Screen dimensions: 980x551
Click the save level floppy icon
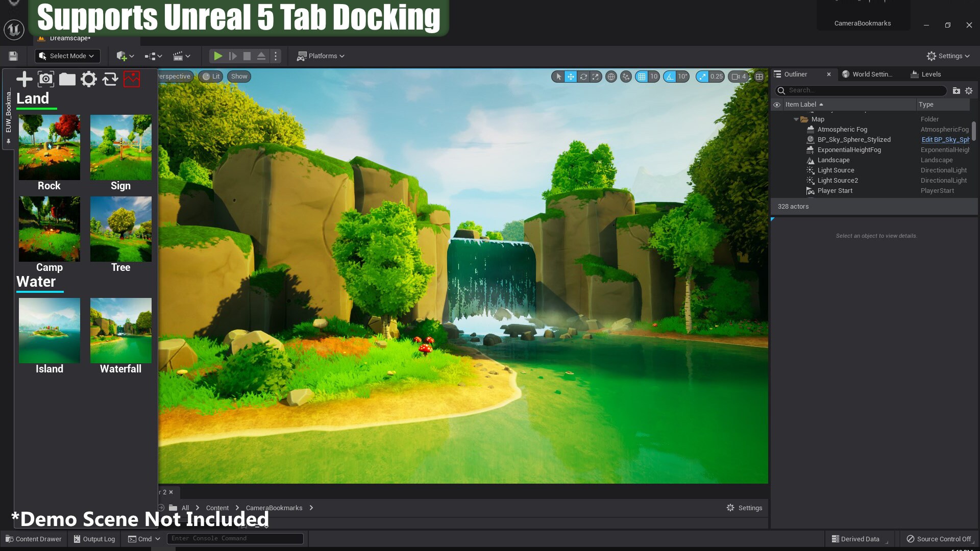[13, 56]
